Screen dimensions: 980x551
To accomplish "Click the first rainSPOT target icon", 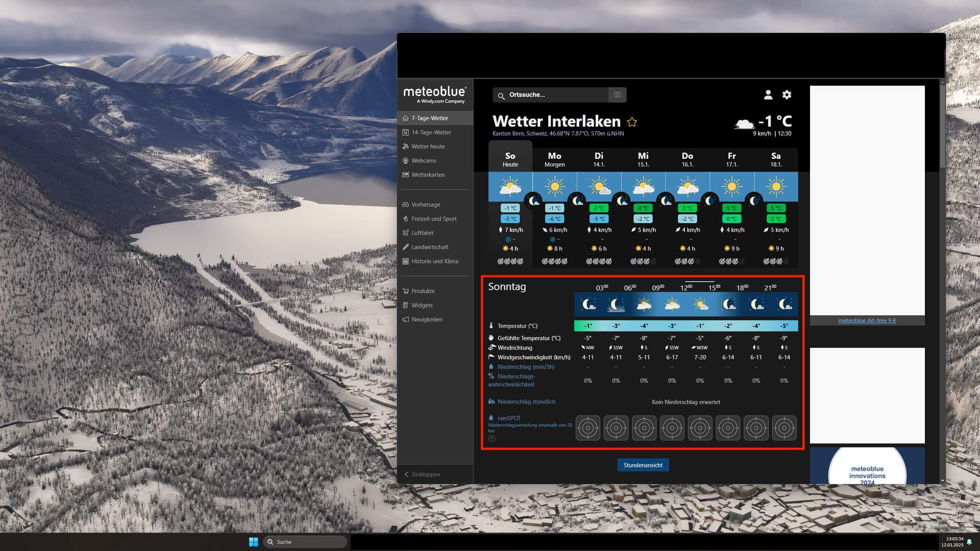I will pos(588,428).
